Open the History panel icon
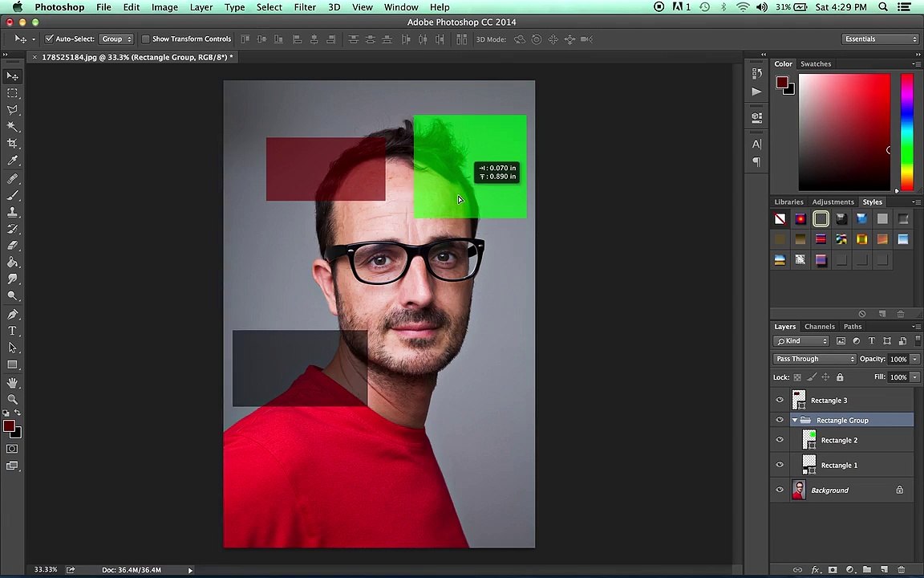Image resolution: width=924 pixels, height=578 pixels. tap(757, 74)
